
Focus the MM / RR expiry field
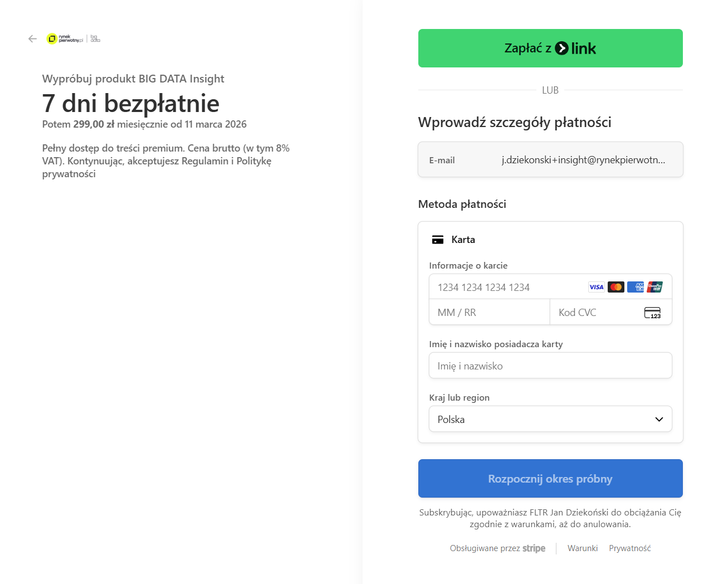point(489,313)
